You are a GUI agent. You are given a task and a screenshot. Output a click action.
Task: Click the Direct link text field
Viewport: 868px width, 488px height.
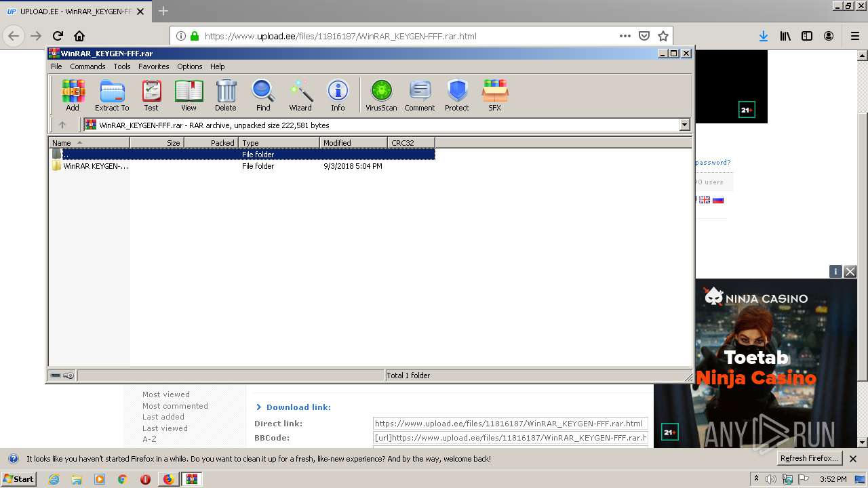[x=510, y=424]
